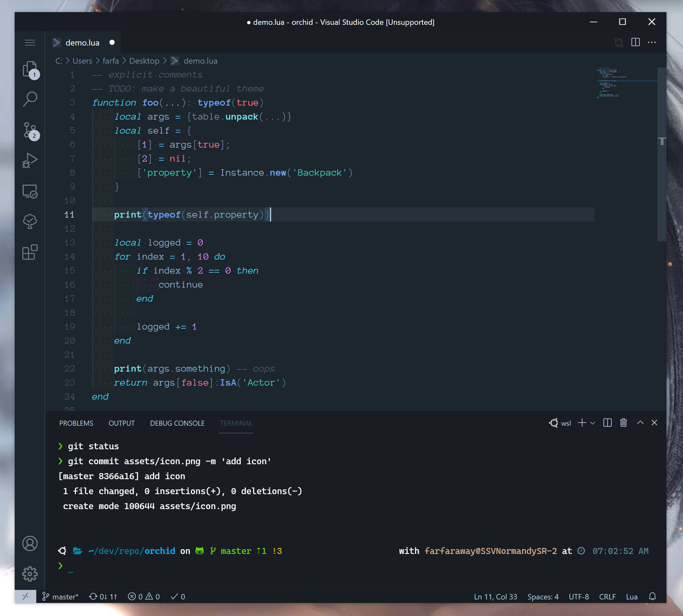
Task: Open the Source Control view icon
Action: tap(30, 130)
